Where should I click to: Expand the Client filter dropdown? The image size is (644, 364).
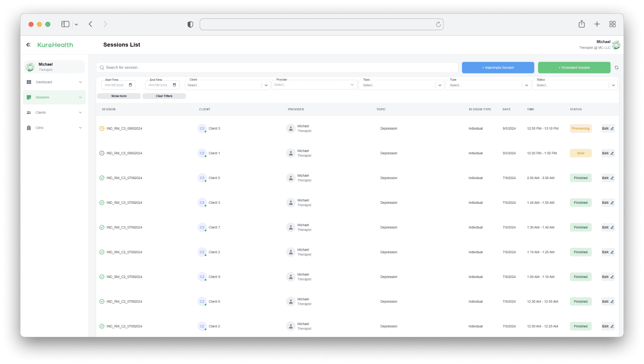266,85
